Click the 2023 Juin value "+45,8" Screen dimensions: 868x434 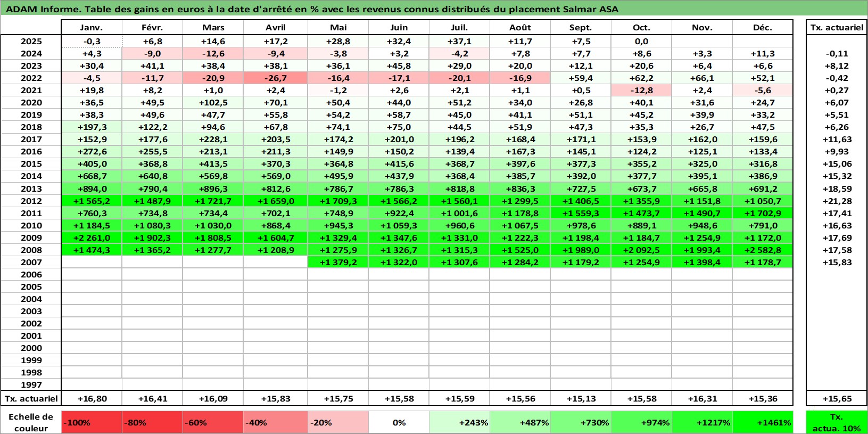pyautogui.click(x=399, y=66)
